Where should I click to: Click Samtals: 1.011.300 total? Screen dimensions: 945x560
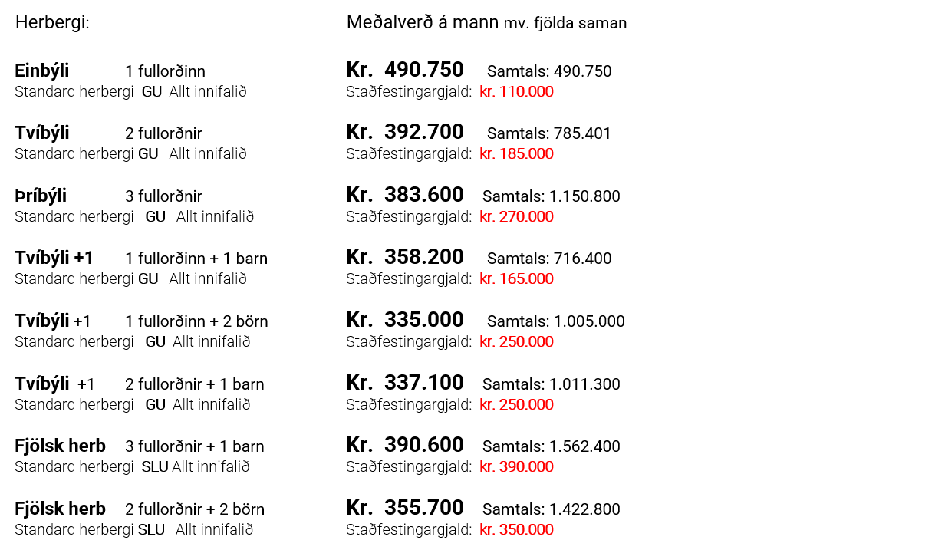552,384
